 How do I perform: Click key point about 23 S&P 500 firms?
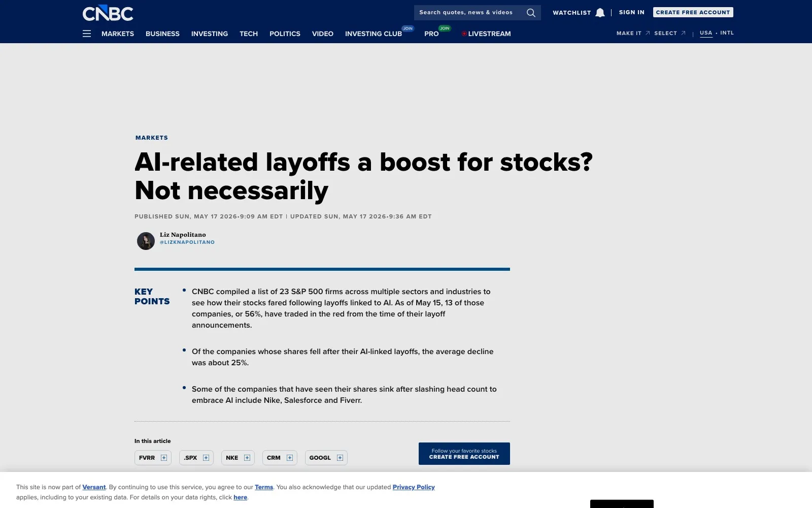click(341, 308)
